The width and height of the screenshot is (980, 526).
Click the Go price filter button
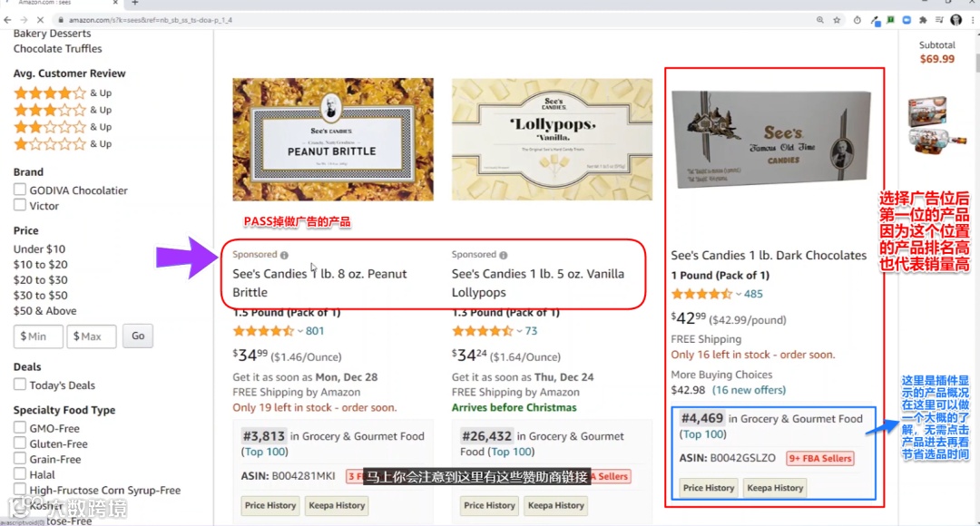138,336
